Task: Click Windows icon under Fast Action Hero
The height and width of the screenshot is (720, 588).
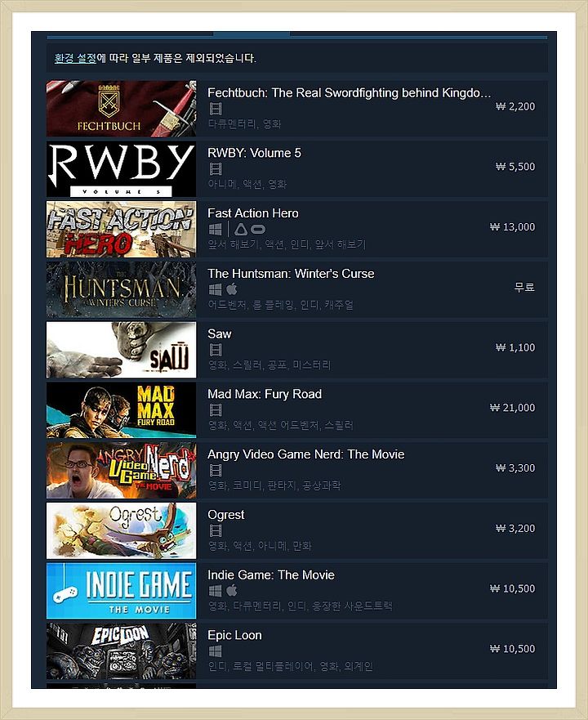Action: pos(216,229)
